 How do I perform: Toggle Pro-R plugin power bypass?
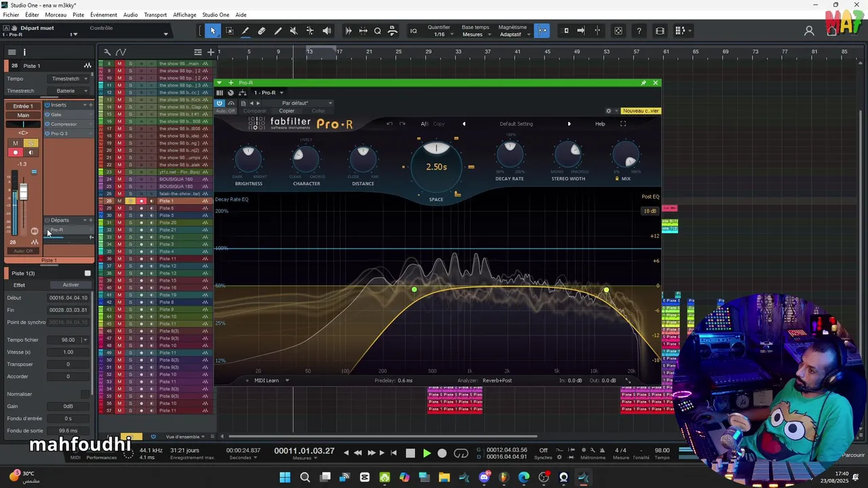219,103
